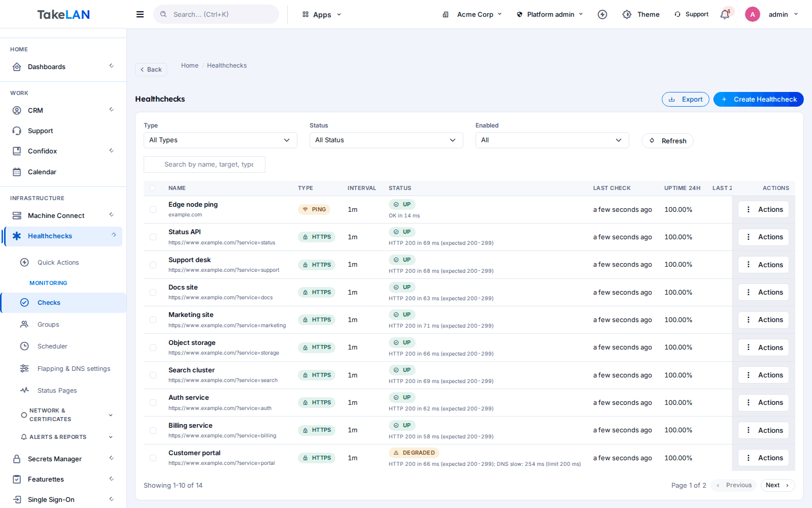This screenshot has height=508, width=812.
Task: Click the Back button
Action: pos(151,70)
